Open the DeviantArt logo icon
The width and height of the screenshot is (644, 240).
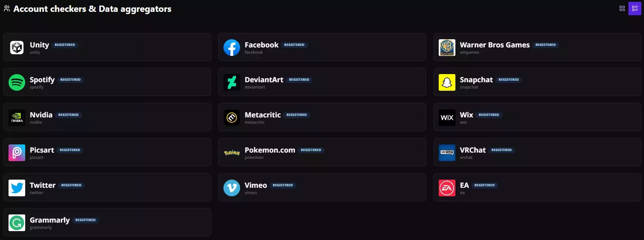point(232,82)
